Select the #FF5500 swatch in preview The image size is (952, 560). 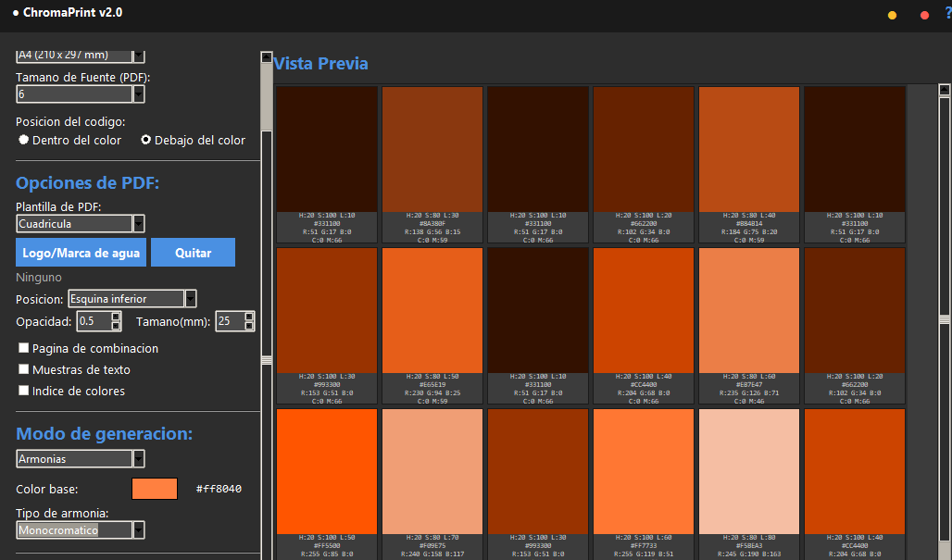[x=327, y=471]
